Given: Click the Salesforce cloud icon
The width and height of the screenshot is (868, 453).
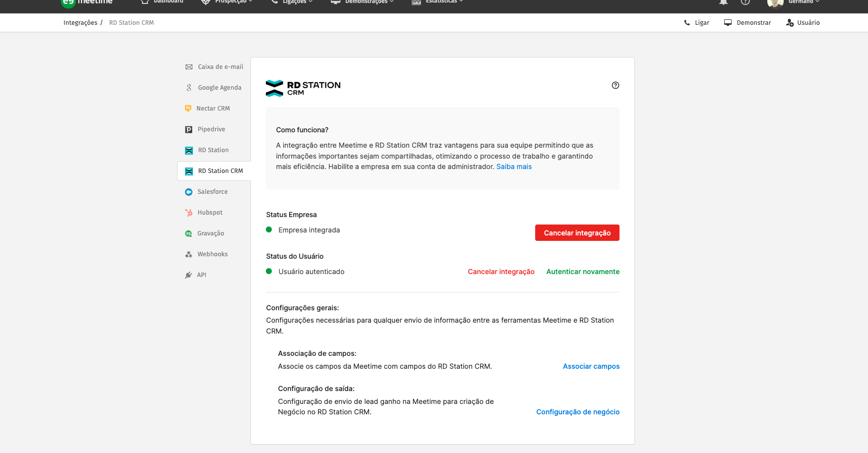Looking at the screenshot, I should pyautogui.click(x=188, y=192).
